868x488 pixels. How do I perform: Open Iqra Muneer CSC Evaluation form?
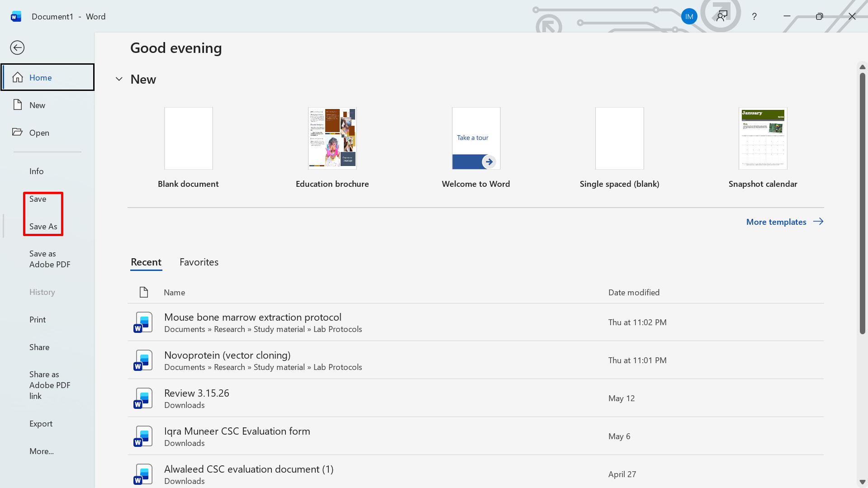(x=476, y=436)
